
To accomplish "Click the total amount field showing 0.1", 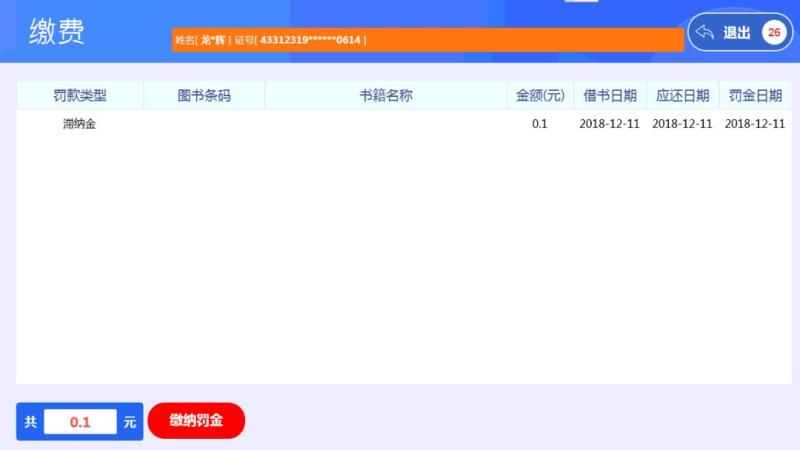I will pos(80,422).
